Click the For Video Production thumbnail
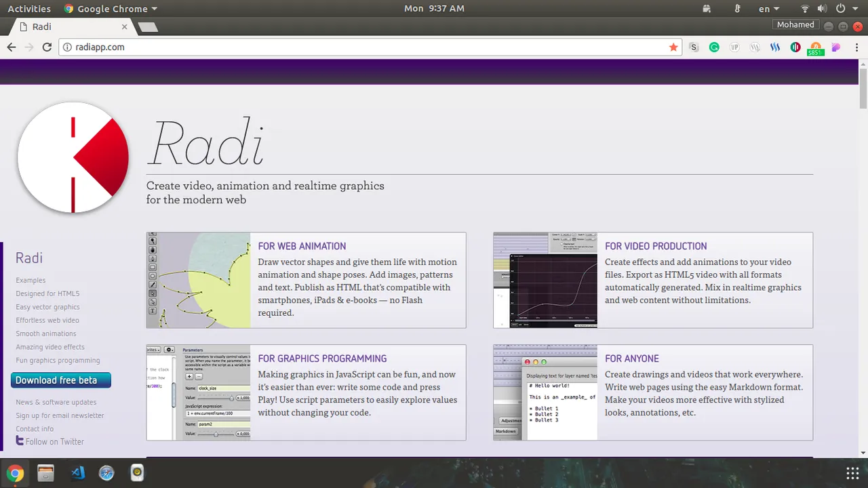868x488 pixels. coord(545,281)
